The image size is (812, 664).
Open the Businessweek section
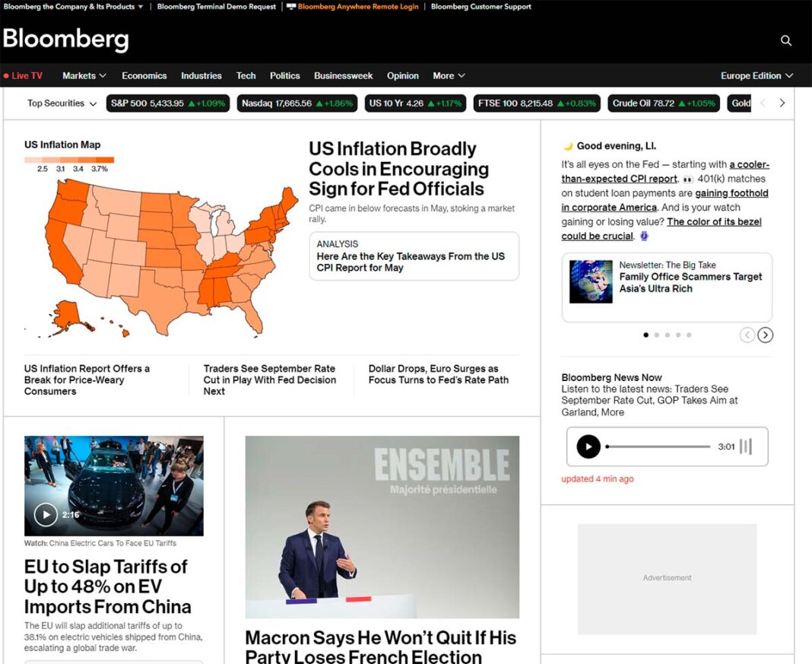[344, 75]
